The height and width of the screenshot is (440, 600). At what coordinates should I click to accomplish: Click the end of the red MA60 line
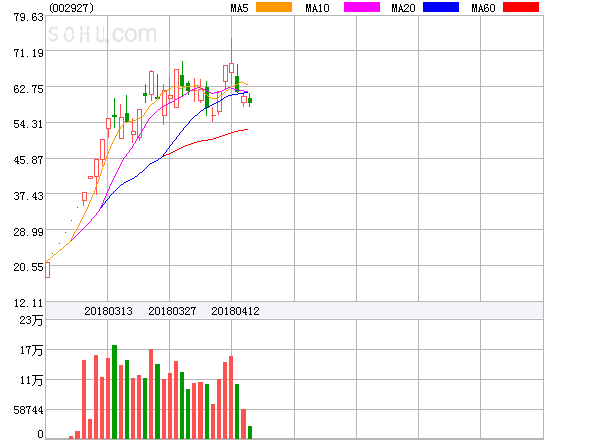point(248,129)
